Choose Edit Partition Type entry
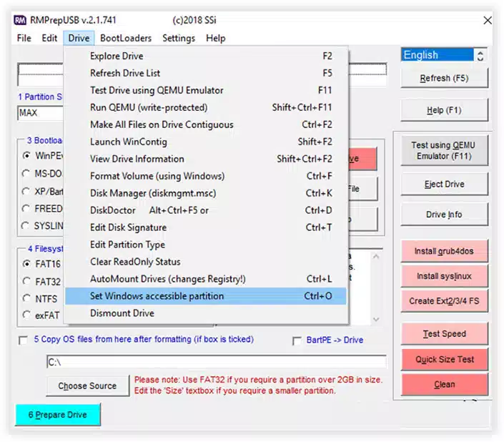 pos(206,245)
